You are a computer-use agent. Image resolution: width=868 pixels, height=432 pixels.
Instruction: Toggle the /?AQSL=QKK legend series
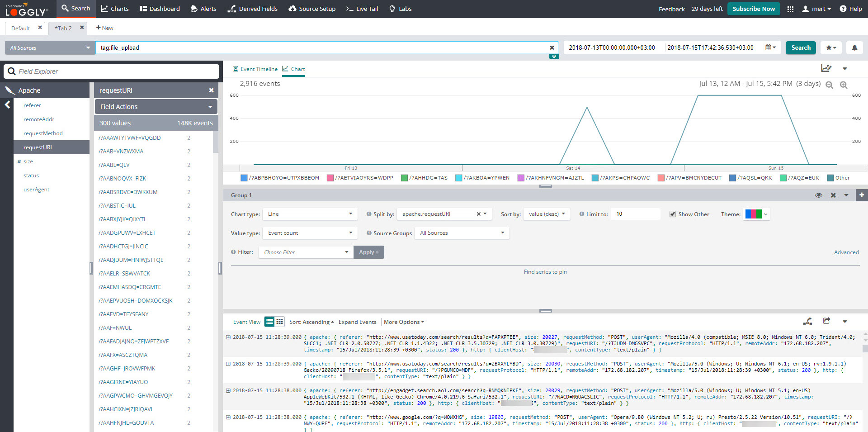click(750, 178)
